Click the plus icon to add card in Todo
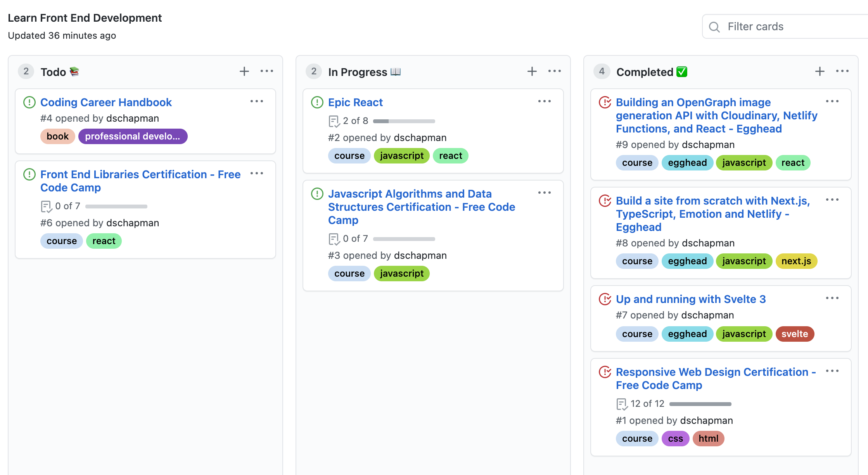Image resolution: width=868 pixels, height=475 pixels. tap(244, 71)
